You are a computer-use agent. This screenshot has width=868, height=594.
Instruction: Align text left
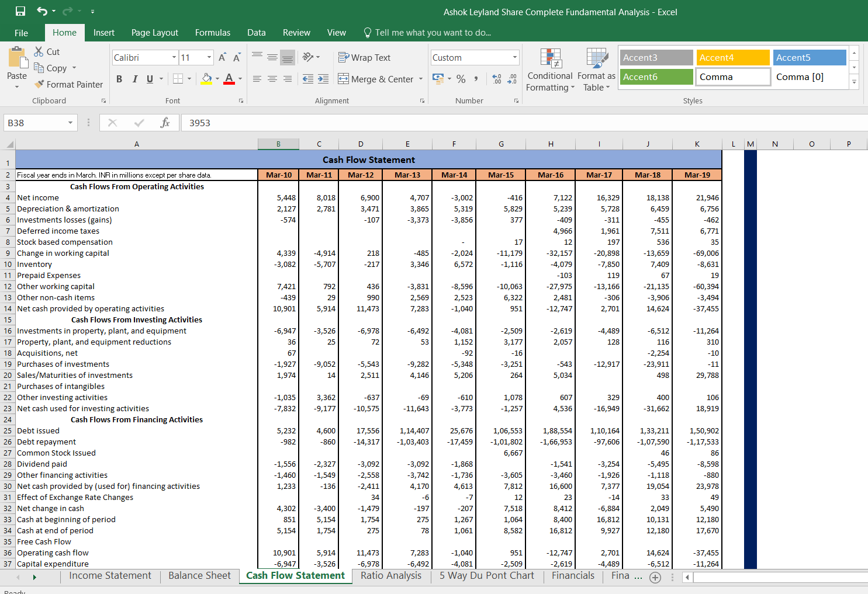257,79
